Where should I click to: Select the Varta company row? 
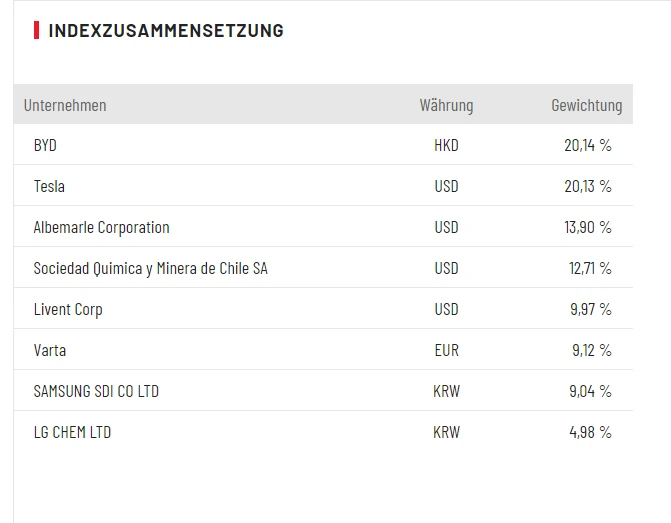(x=50, y=350)
